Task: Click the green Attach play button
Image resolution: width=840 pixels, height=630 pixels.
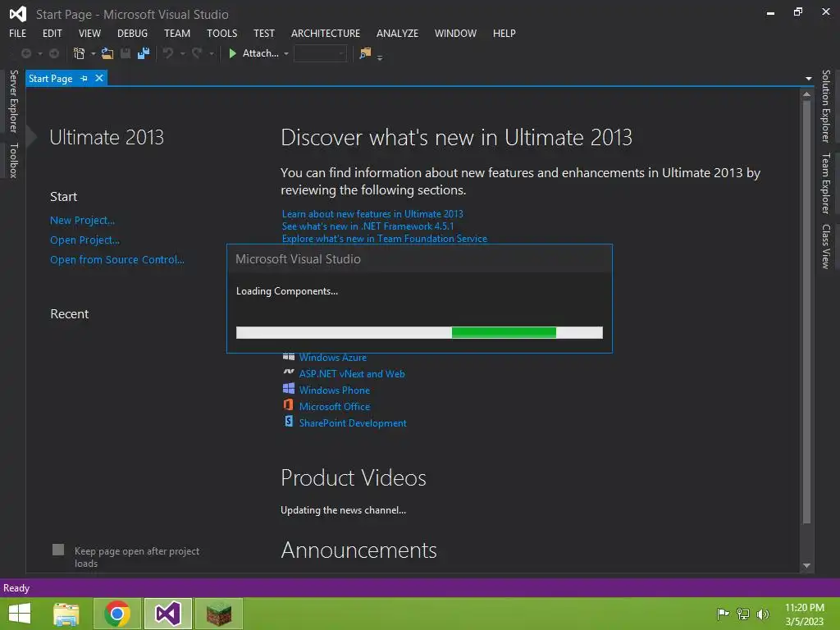Action: pos(232,53)
